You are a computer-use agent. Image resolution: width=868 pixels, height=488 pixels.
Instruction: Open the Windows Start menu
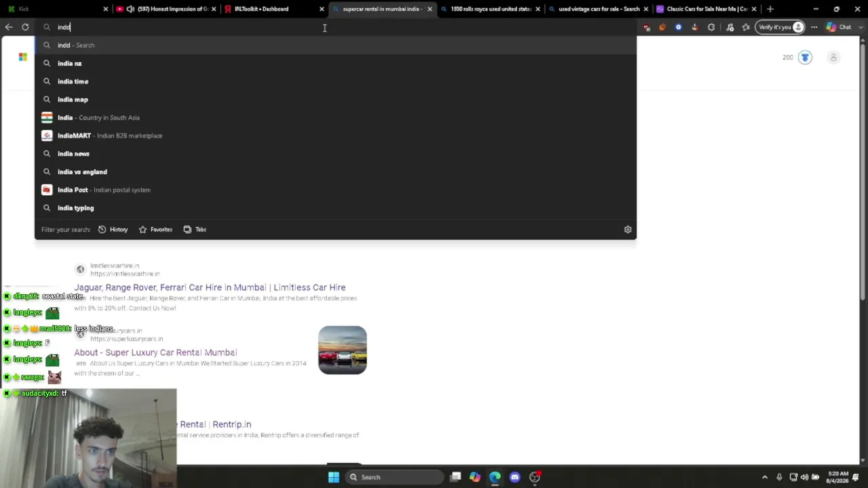(334, 477)
